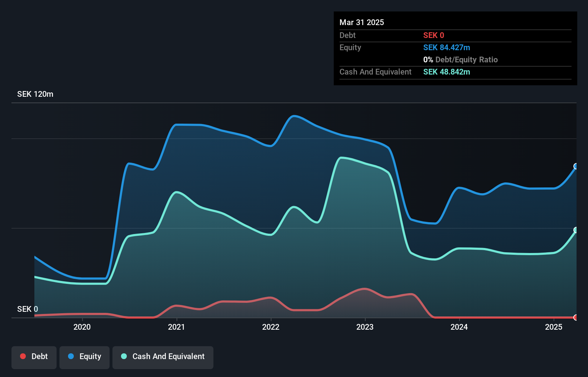Click the peak of the Equity area curve
The height and width of the screenshot is (377, 588).
click(x=294, y=116)
